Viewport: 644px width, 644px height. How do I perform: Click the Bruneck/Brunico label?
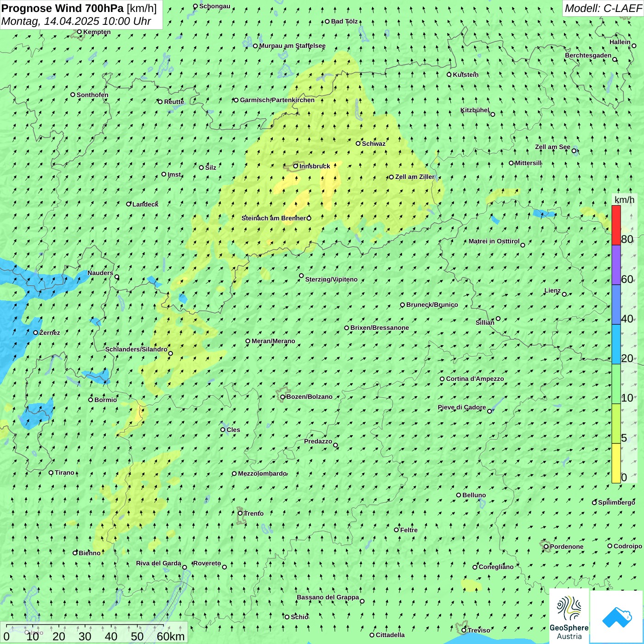pos(432,305)
